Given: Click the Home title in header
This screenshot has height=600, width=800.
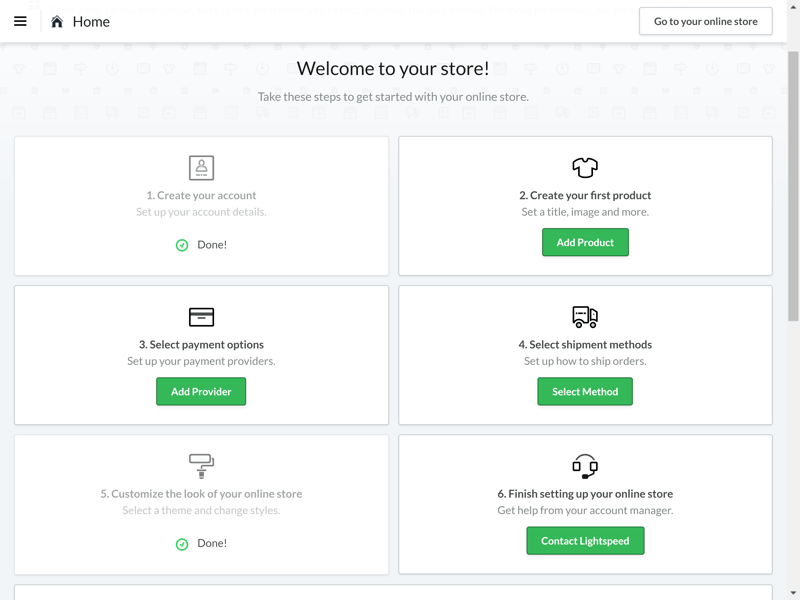Looking at the screenshot, I should pyautogui.click(x=91, y=21).
